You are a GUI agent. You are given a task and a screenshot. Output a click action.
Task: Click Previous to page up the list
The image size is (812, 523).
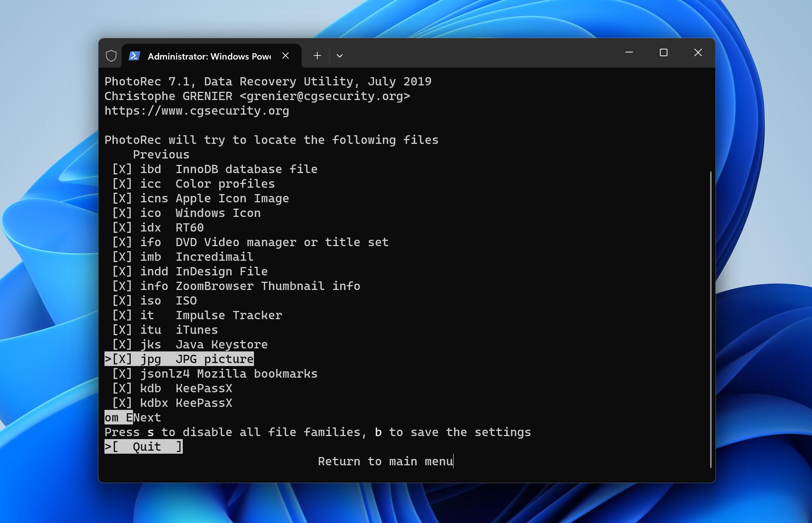point(161,154)
